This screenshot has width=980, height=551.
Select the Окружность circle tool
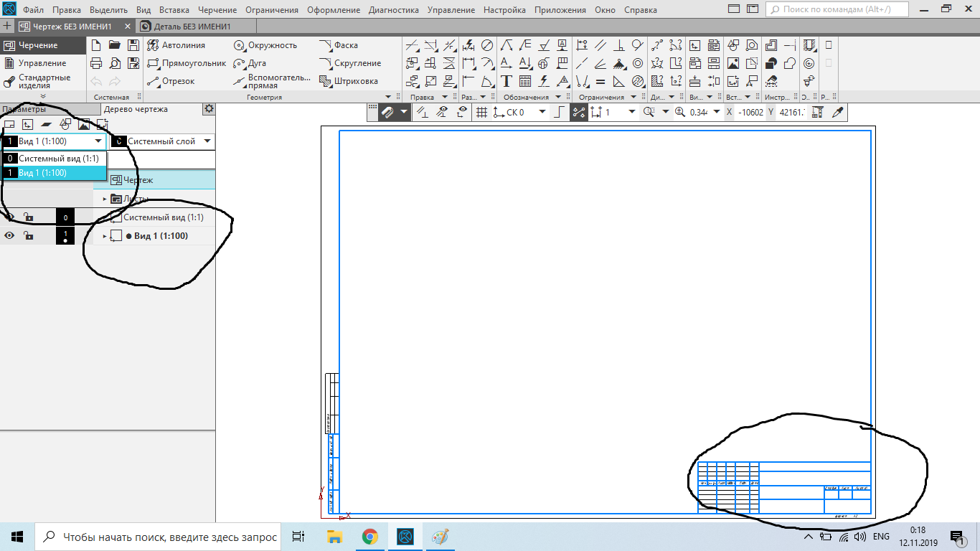pyautogui.click(x=265, y=45)
